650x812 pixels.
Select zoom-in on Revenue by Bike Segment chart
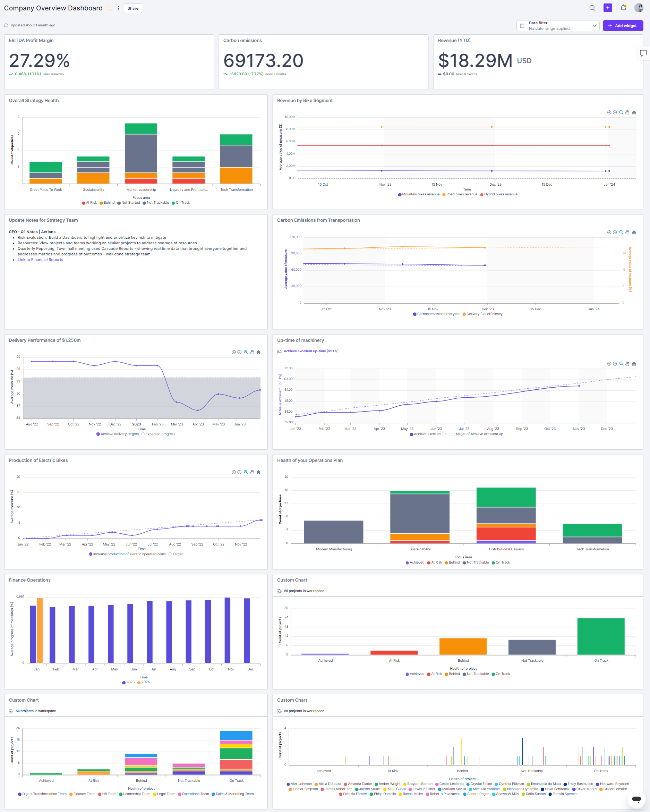609,112
